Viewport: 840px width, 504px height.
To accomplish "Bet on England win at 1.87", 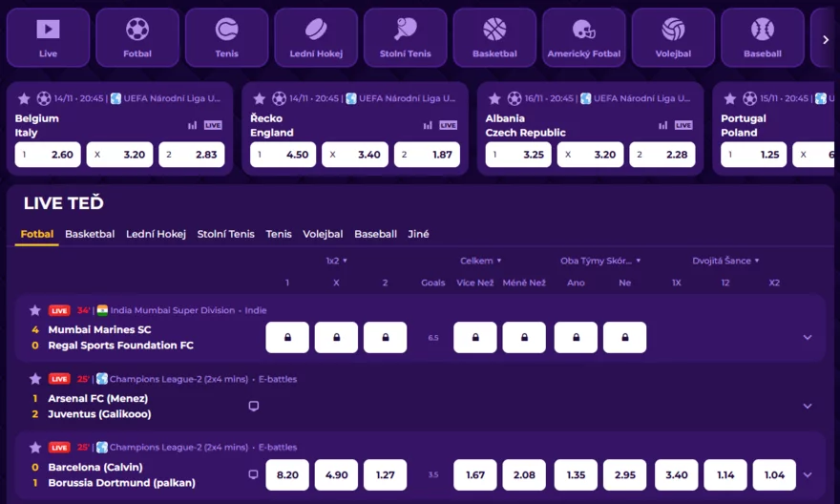I will 428,155.
